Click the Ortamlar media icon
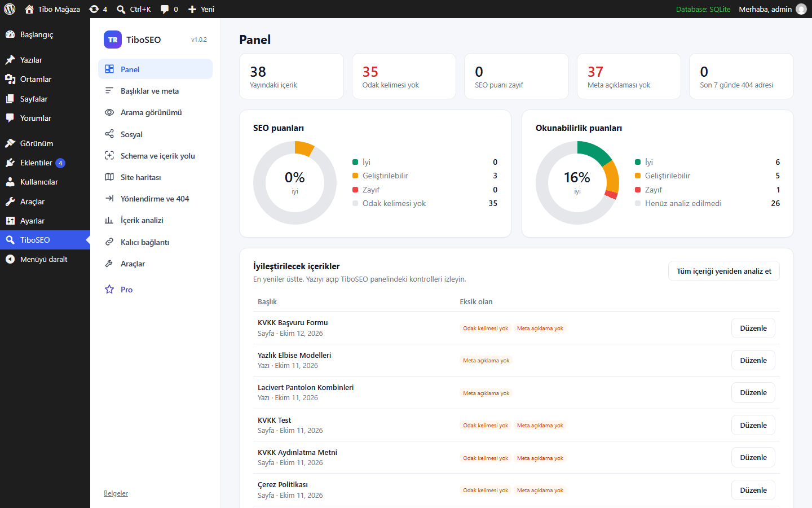 10,79
